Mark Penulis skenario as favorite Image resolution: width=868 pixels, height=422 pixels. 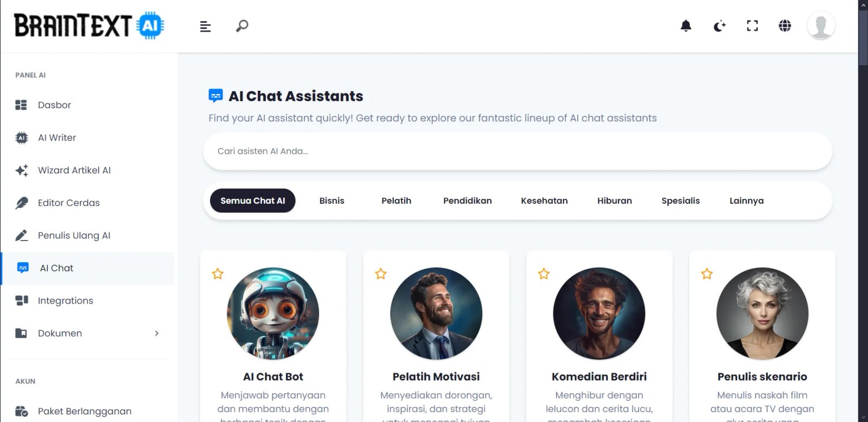click(706, 274)
